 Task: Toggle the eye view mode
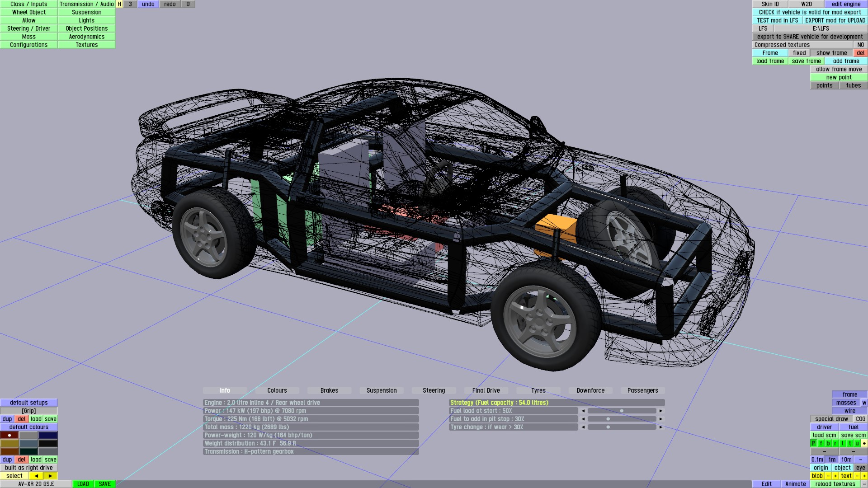pos(860,468)
